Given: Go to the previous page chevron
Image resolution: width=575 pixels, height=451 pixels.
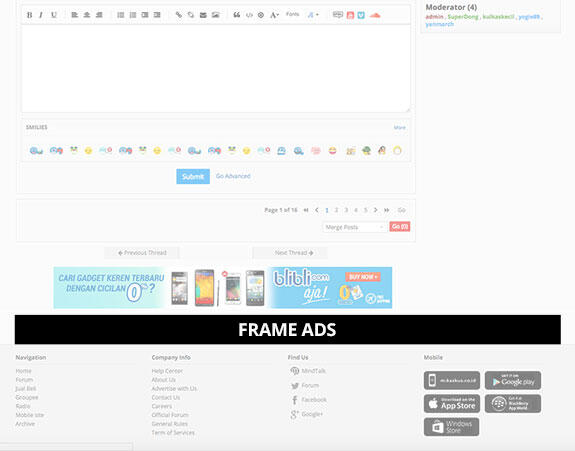Looking at the screenshot, I should click(x=317, y=210).
